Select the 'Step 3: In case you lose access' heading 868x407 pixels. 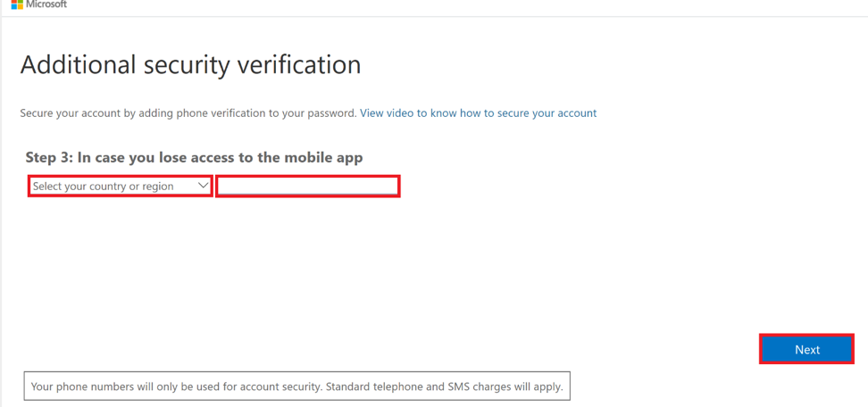tap(195, 158)
